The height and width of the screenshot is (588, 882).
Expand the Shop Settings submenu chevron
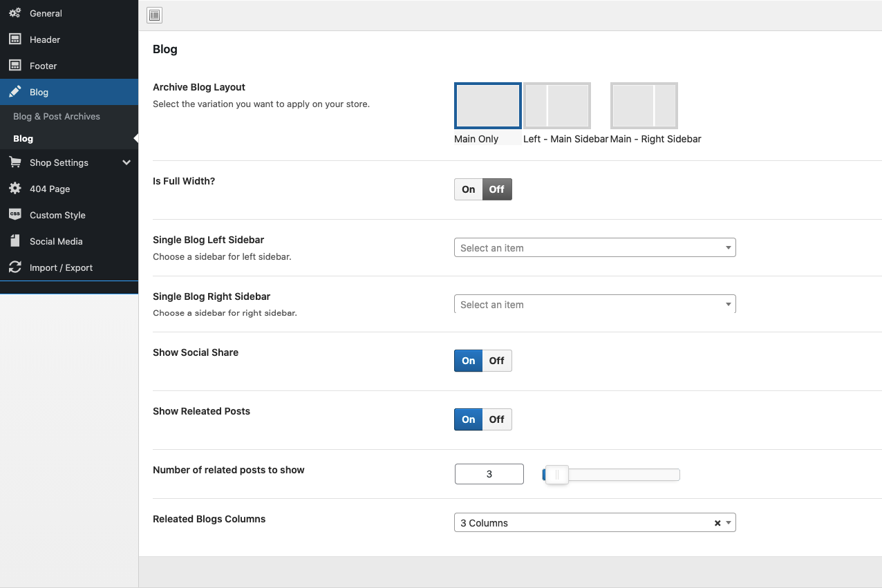[x=126, y=162]
